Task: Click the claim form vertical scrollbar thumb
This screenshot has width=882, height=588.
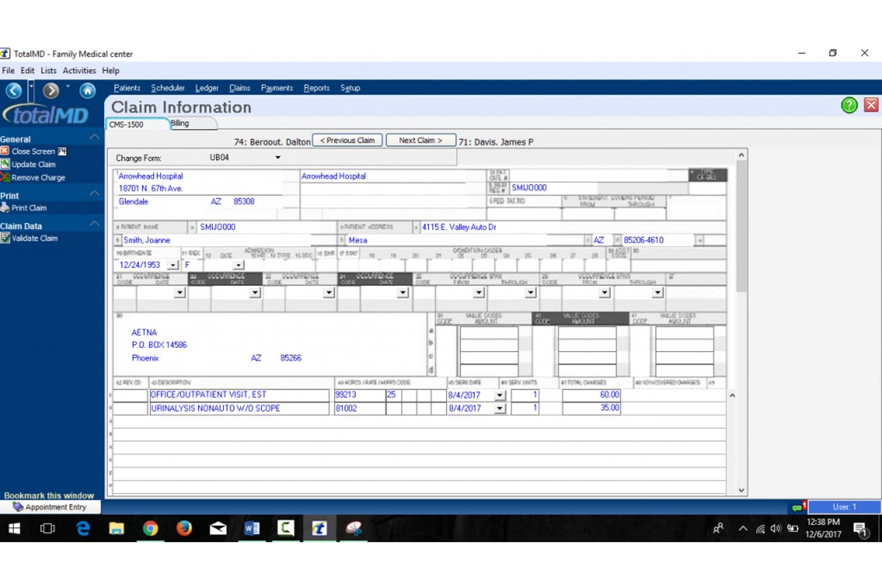Action: tap(741, 226)
